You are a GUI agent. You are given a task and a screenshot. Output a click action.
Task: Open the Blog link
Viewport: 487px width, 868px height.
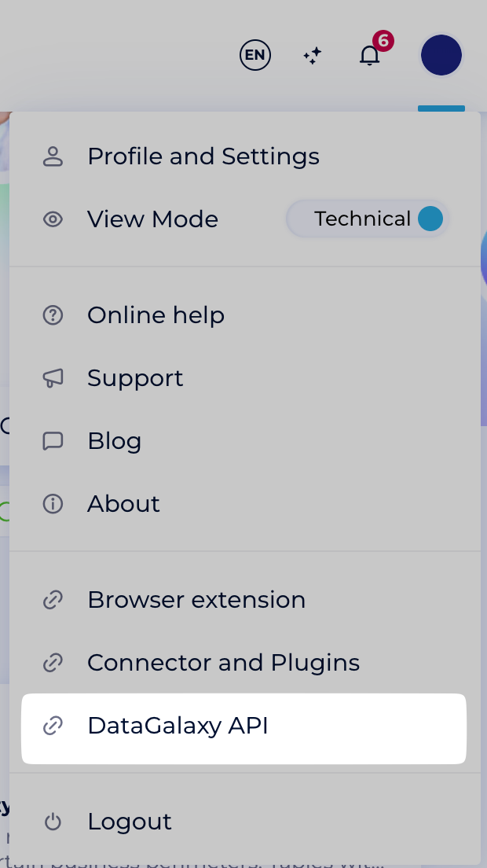114,441
